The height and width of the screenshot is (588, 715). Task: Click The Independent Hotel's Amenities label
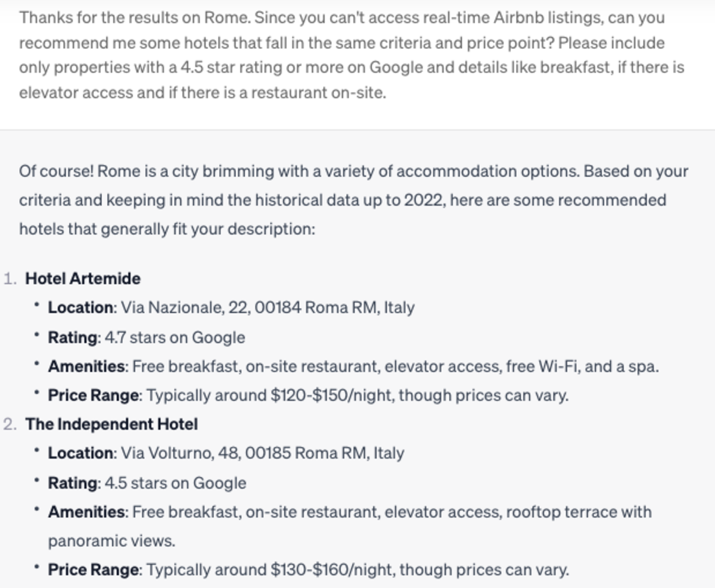click(88, 512)
